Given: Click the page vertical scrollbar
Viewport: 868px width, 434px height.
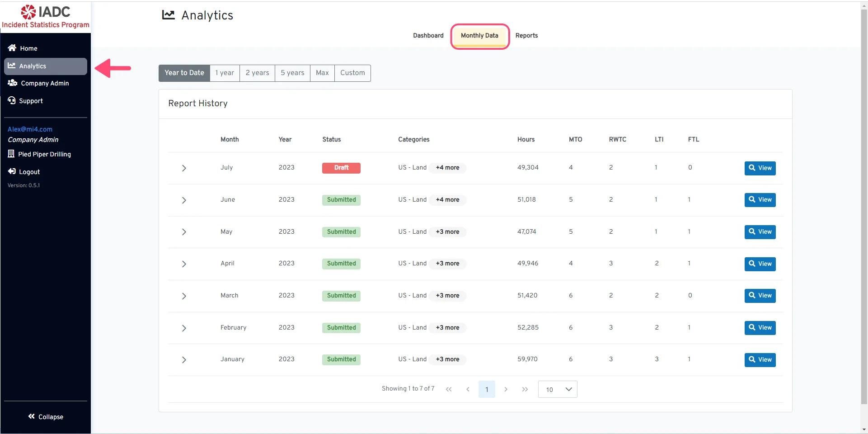Looking at the screenshot, I should tap(864, 206).
